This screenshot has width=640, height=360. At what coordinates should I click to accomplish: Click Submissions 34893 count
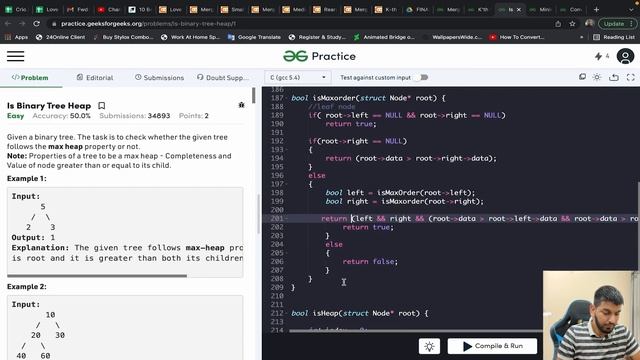pos(135,116)
